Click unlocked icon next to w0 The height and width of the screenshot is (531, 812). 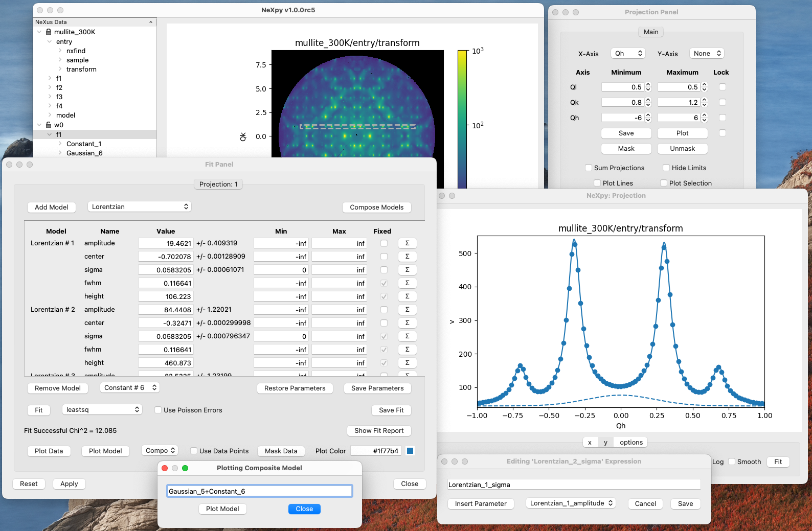(x=49, y=125)
